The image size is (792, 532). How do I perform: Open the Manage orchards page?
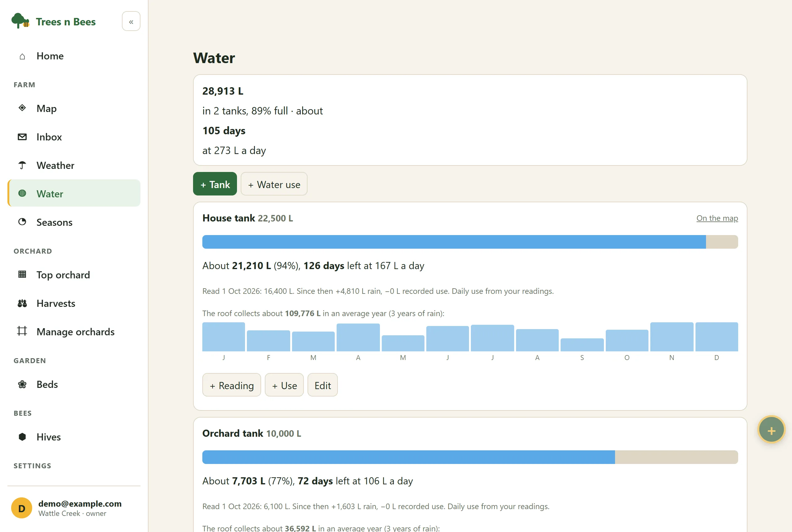tap(74, 332)
